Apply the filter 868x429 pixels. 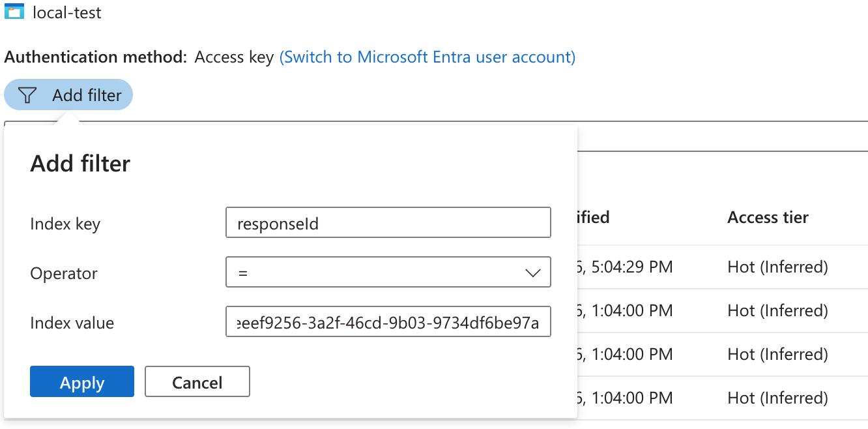[x=82, y=381]
